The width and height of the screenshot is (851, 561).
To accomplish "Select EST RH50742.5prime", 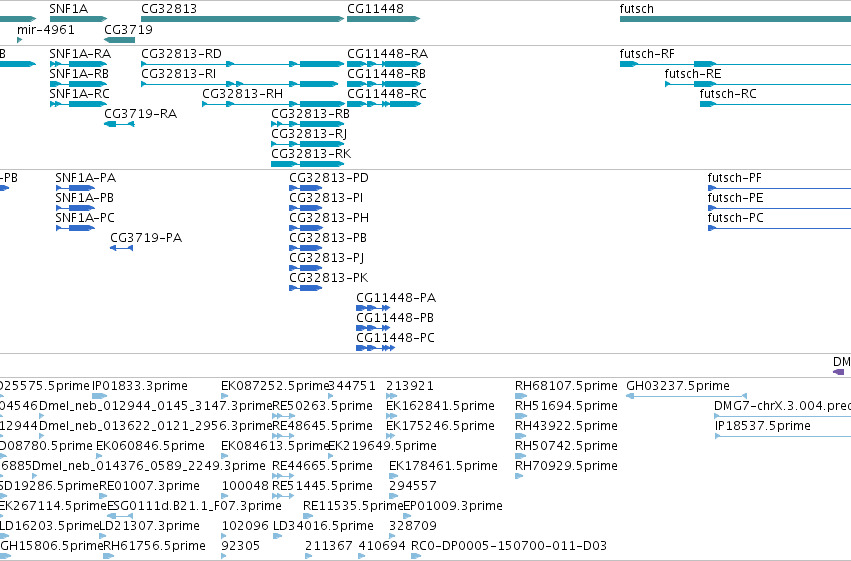I will pyautogui.click(x=521, y=456).
